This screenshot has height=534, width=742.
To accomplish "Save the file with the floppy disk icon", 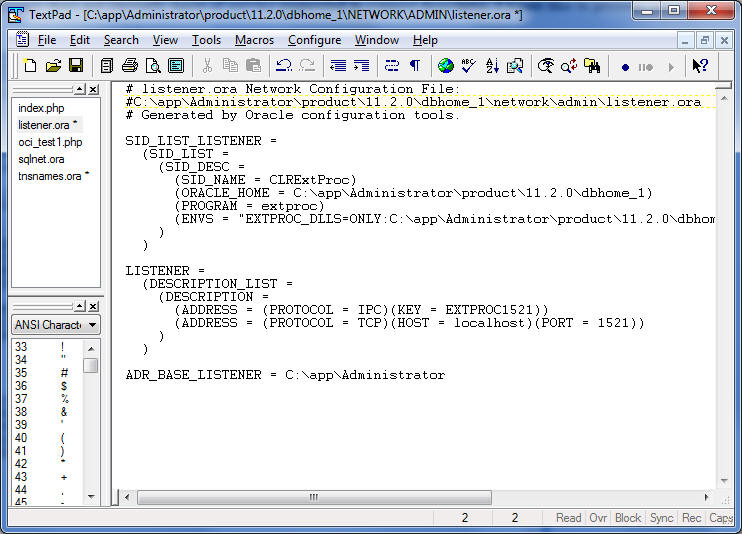I will tap(76, 65).
